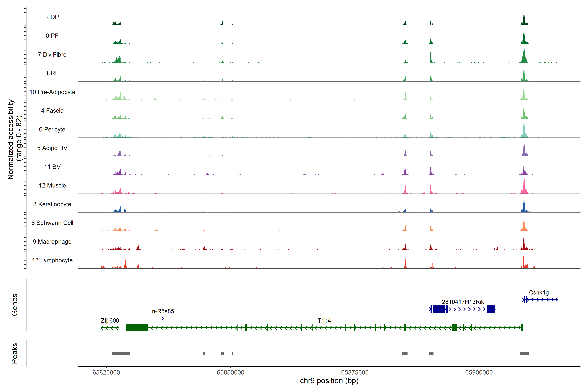Click the Genes panel label
This screenshot has height=392, width=588.
(15, 305)
